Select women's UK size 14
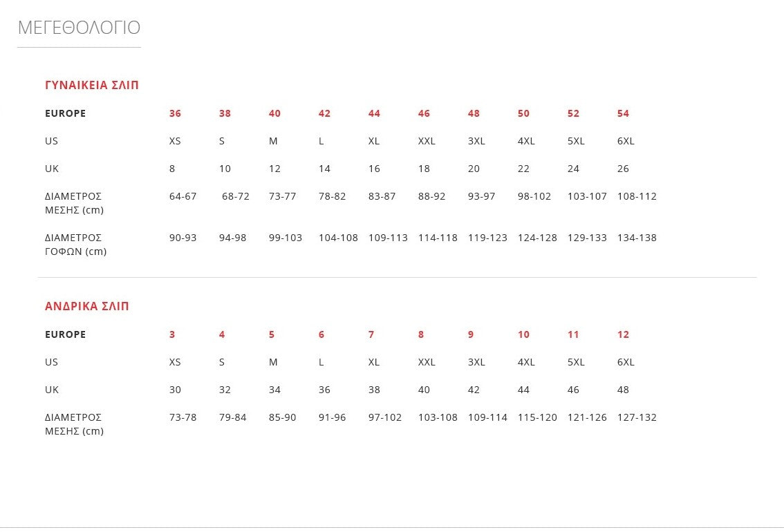784x532 pixels. pyautogui.click(x=324, y=169)
